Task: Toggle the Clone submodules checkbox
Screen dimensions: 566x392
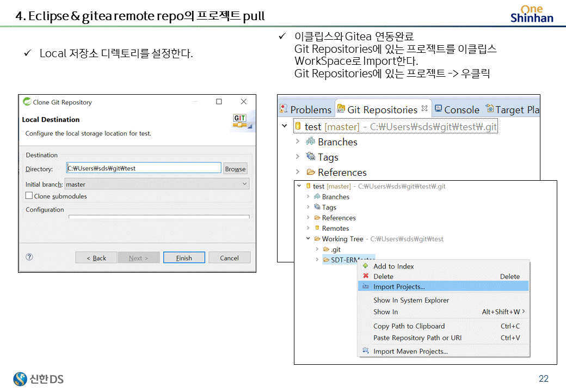Action: click(29, 195)
